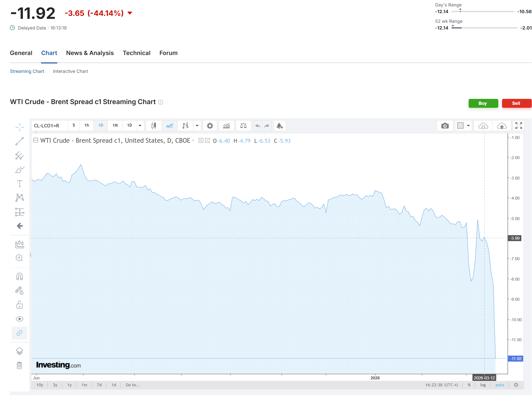Open chart settings gear in toolbar
532x395 pixels.
coord(210,126)
